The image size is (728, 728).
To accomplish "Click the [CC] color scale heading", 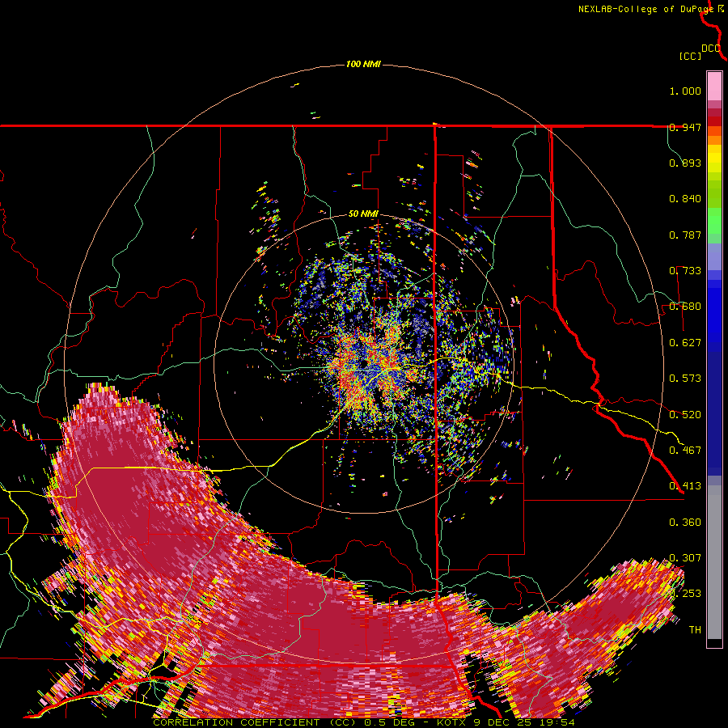I will (690, 56).
